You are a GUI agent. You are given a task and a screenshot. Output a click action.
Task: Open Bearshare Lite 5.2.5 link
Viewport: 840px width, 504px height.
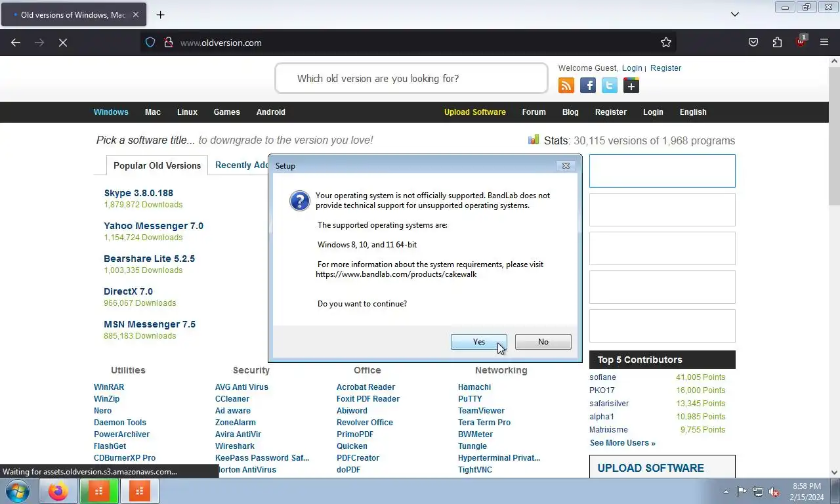tap(150, 259)
